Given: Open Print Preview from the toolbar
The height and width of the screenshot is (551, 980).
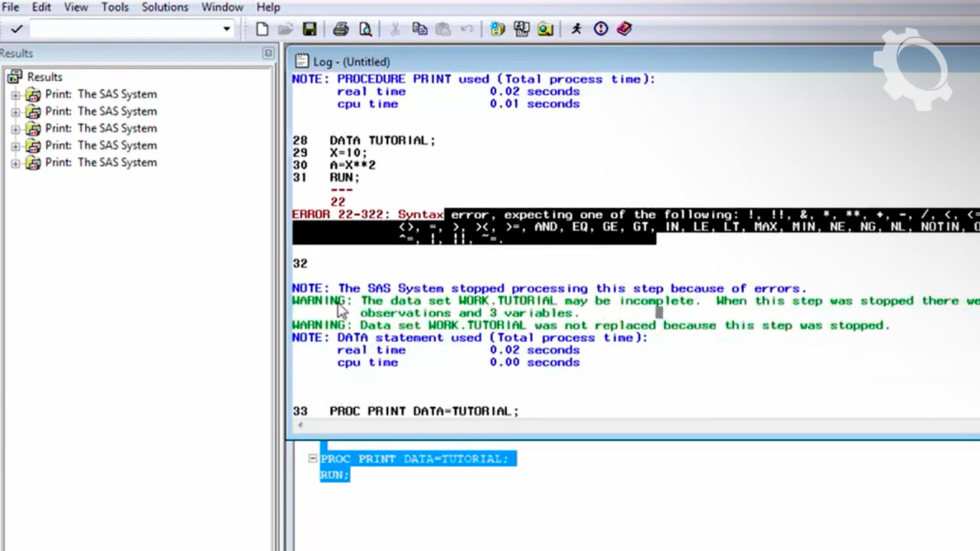Looking at the screenshot, I should (365, 29).
